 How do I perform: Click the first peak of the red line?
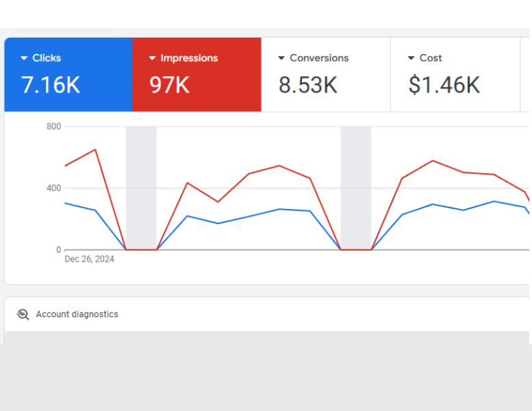(95, 149)
